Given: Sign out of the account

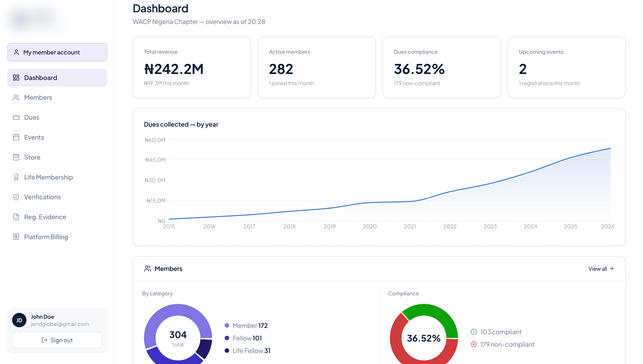Looking at the screenshot, I should click(57, 340).
